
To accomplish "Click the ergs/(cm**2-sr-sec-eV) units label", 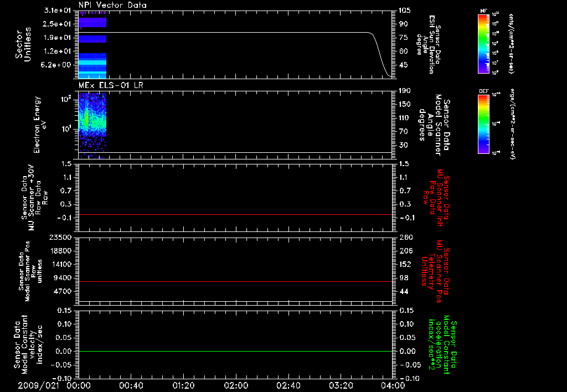I will 513,124.
